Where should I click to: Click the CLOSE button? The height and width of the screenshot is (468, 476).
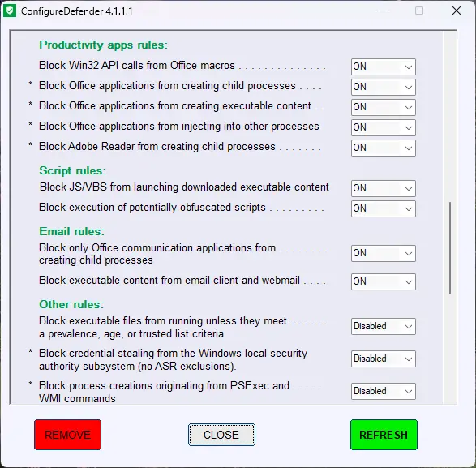(221, 435)
